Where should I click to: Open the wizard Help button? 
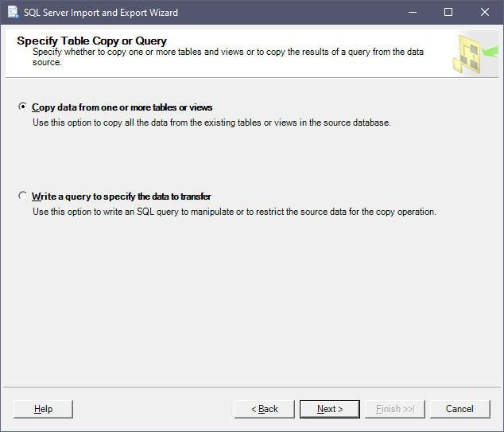click(x=43, y=409)
